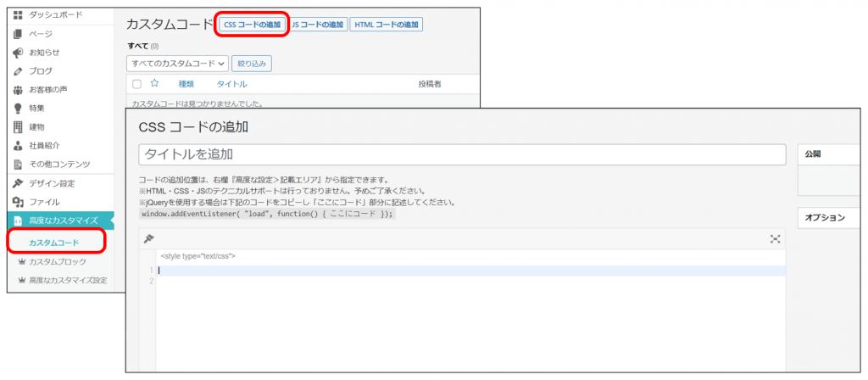The height and width of the screenshot is (380, 868).
Task: Tick the select-all checkbox in table header
Action: (136, 84)
